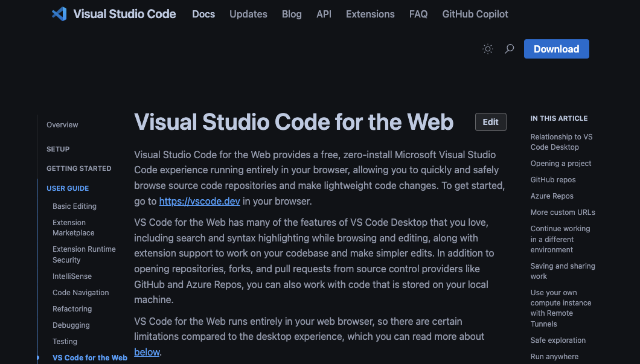Image resolution: width=640 pixels, height=364 pixels.
Task: Open the Debugging user guide
Action: (x=71, y=325)
